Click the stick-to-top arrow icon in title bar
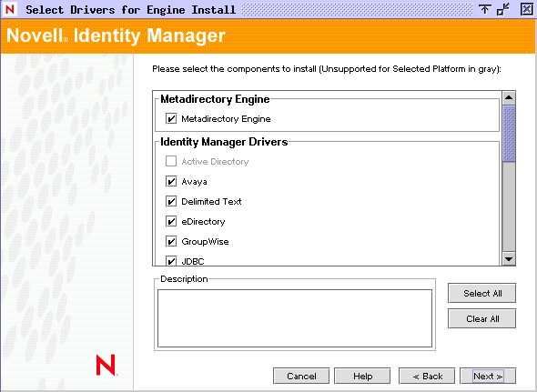Viewport: 537px width, 392px height. pyautogui.click(x=484, y=9)
